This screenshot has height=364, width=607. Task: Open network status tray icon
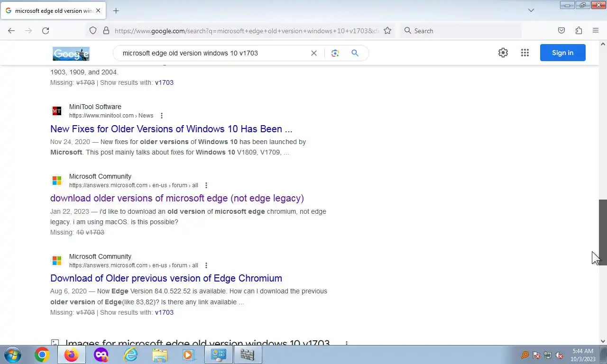tap(548, 355)
